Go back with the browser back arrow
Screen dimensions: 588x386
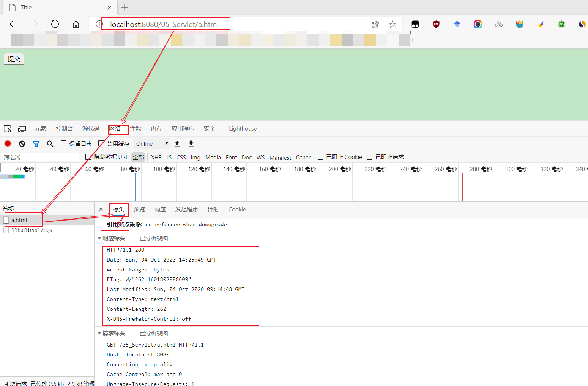pos(13,24)
